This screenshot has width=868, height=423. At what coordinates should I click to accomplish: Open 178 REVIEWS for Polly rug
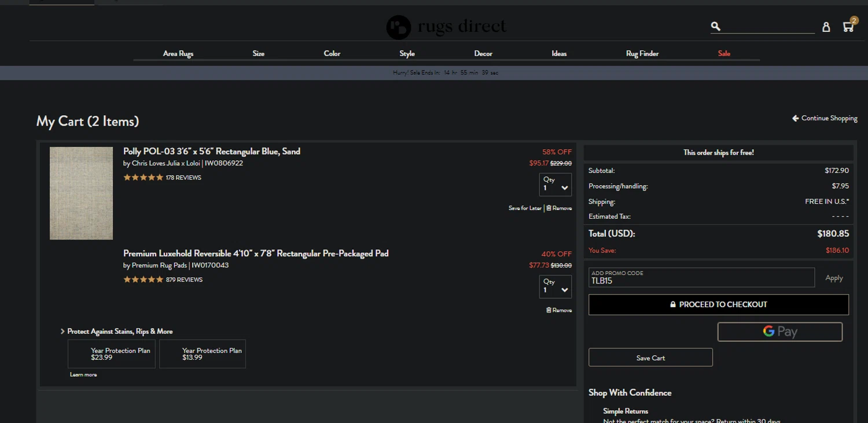(x=183, y=178)
